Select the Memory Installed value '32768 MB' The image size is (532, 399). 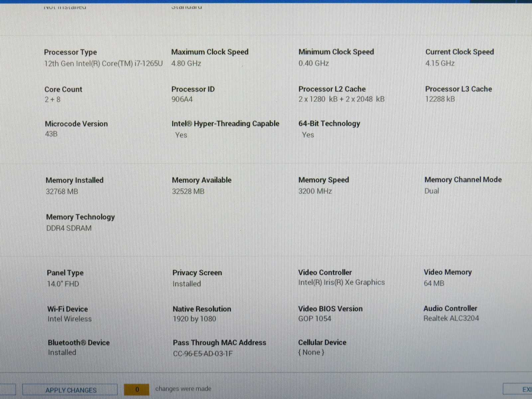(x=62, y=192)
